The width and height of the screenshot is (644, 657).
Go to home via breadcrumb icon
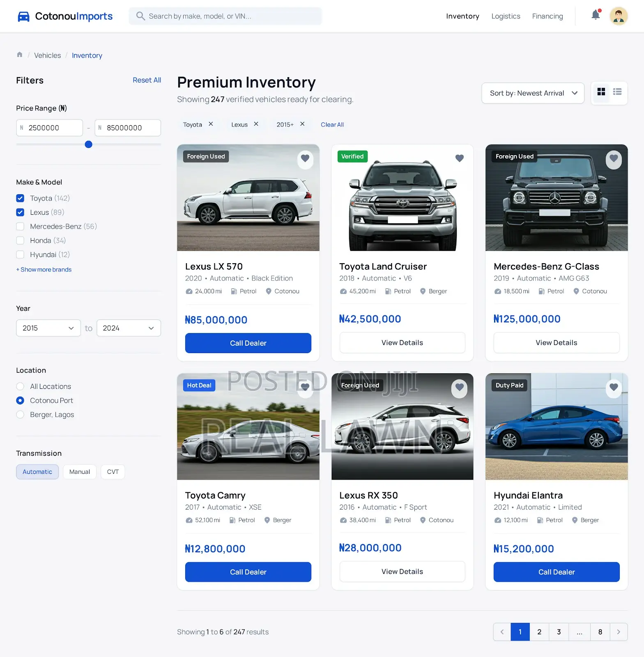19,55
